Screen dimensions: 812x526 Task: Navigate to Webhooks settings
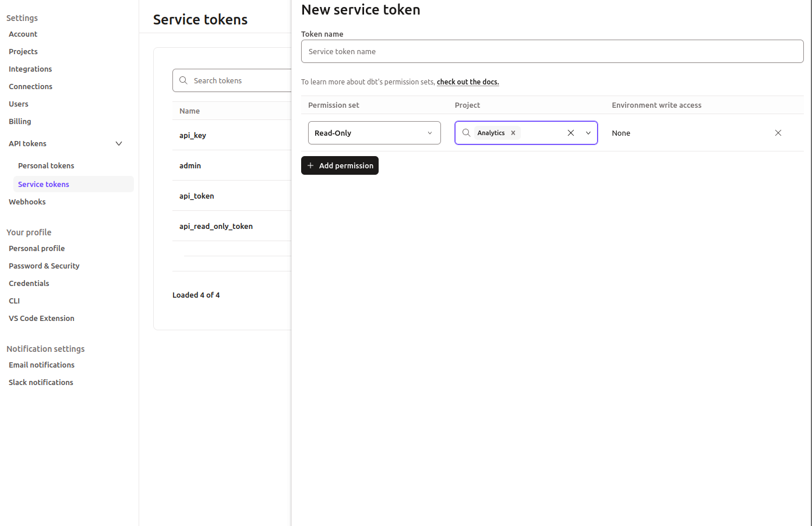point(27,202)
